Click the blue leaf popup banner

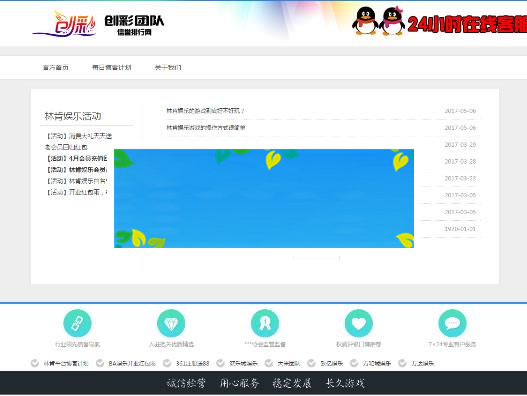(x=264, y=198)
